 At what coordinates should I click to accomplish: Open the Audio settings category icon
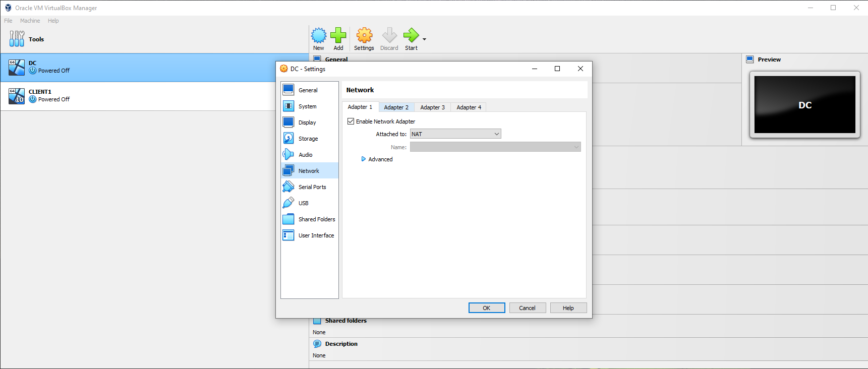(288, 154)
